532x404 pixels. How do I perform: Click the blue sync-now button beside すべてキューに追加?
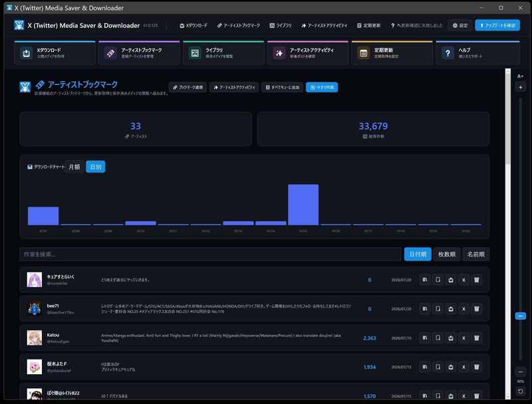click(322, 88)
